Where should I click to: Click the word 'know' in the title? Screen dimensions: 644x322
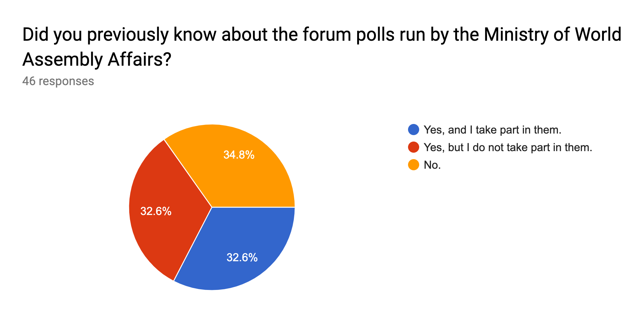[195, 34]
